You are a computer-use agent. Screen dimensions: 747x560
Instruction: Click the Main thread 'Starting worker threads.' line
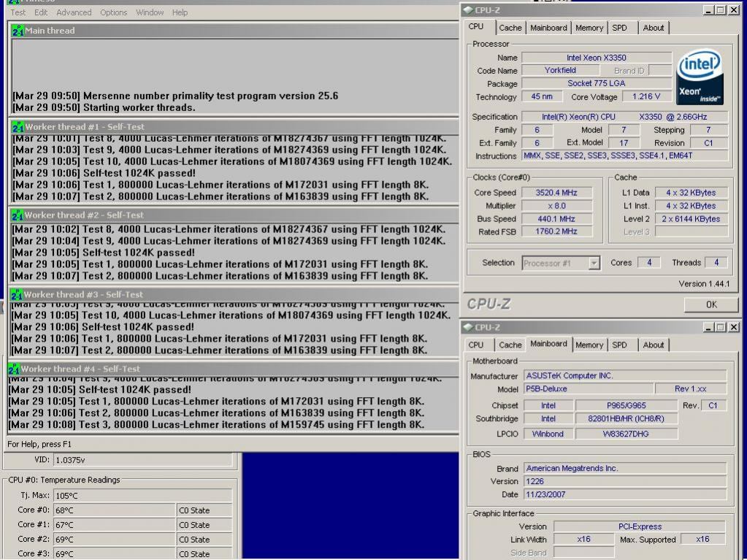[104, 107]
